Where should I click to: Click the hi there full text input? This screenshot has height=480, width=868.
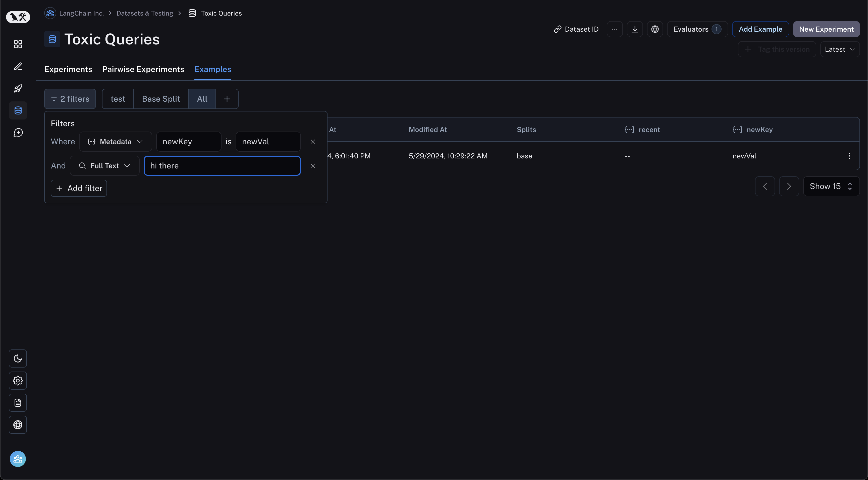[222, 165]
